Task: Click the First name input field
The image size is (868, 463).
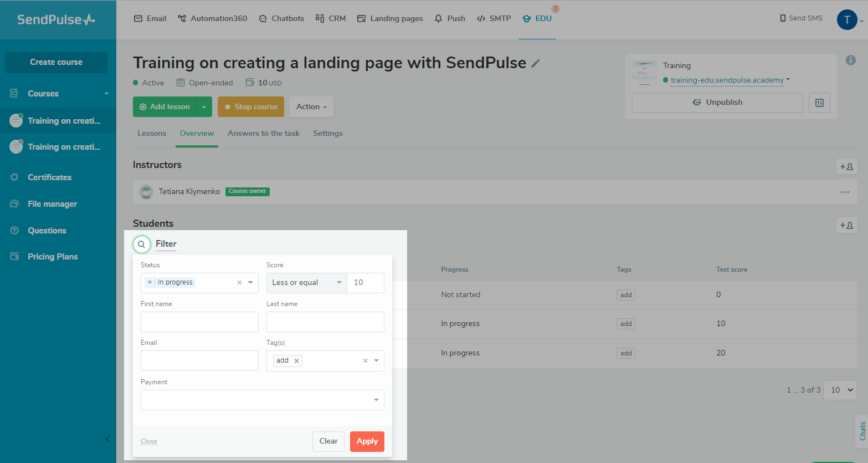Action: coord(199,322)
